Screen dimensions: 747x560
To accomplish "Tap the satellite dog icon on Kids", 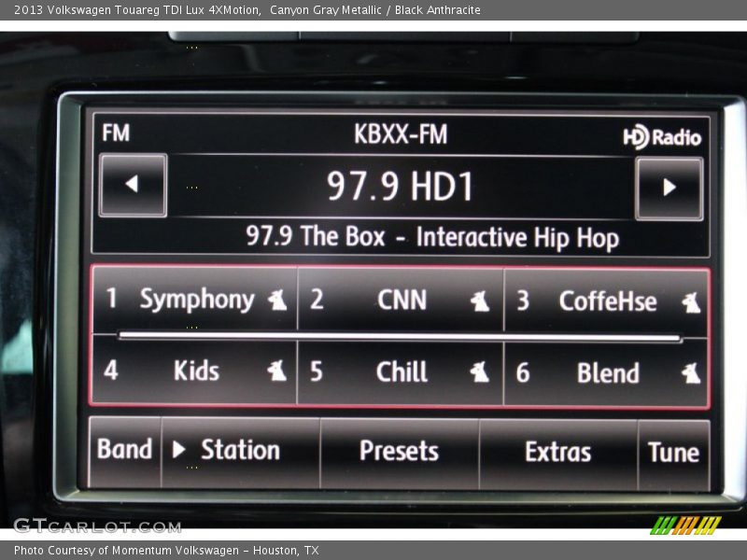I will [x=276, y=371].
